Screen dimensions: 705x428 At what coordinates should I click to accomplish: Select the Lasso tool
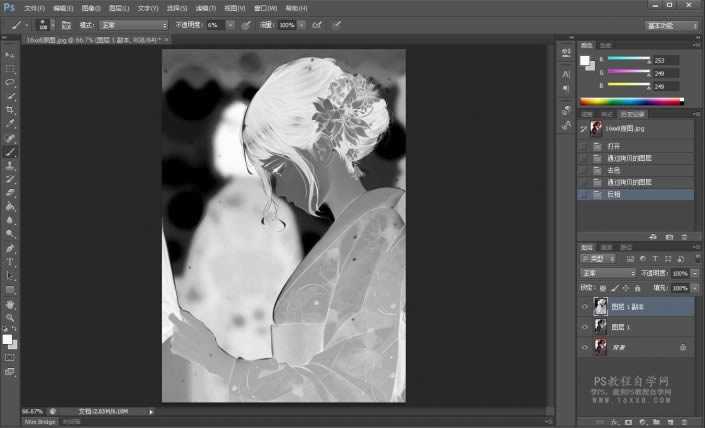tap(10, 82)
